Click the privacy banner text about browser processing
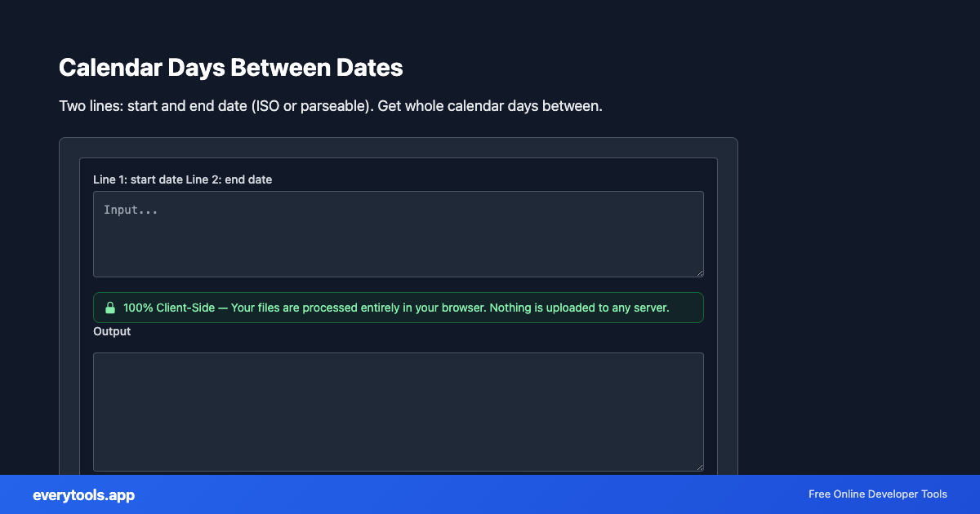Viewport: 980px width, 514px height. click(x=396, y=308)
